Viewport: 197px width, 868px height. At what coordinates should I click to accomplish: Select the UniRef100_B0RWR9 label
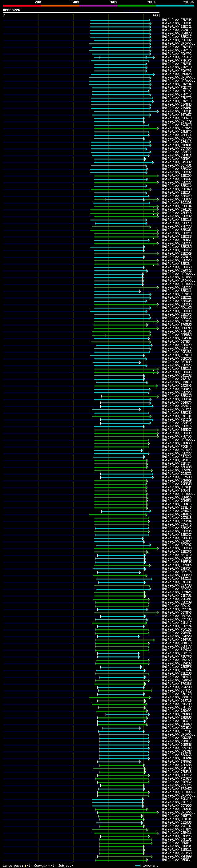176,481
